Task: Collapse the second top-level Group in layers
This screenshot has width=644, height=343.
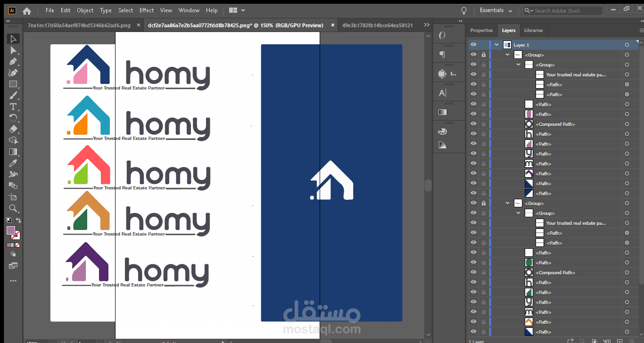Action: coord(507,203)
